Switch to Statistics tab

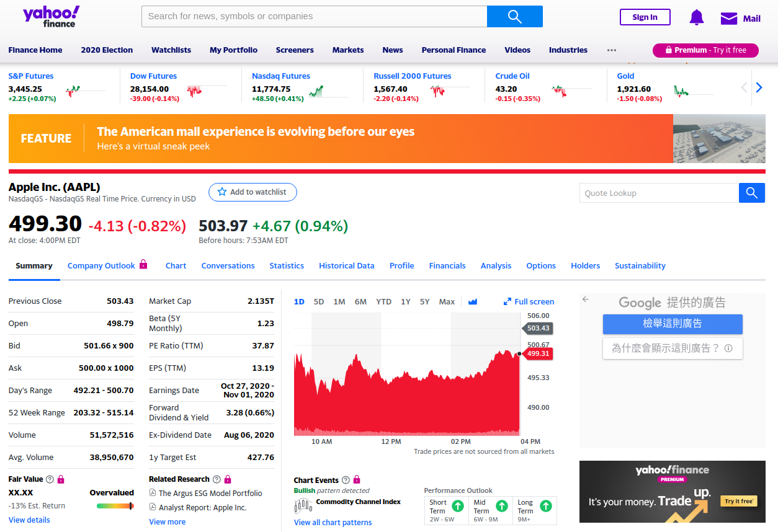pos(287,265)
